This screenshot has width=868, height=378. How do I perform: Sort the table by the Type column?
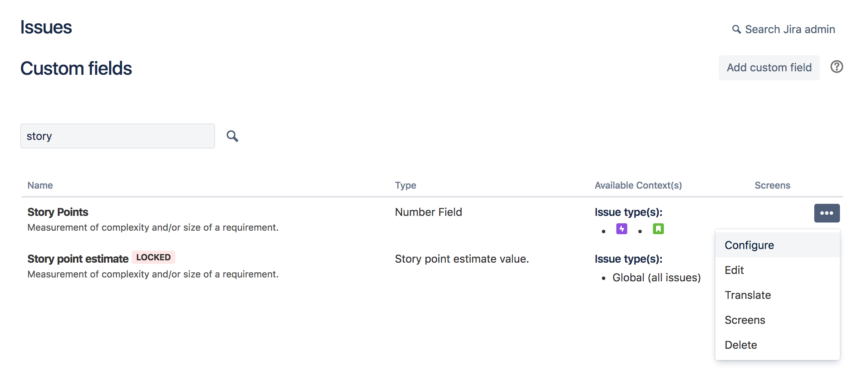tap(405, 185)
